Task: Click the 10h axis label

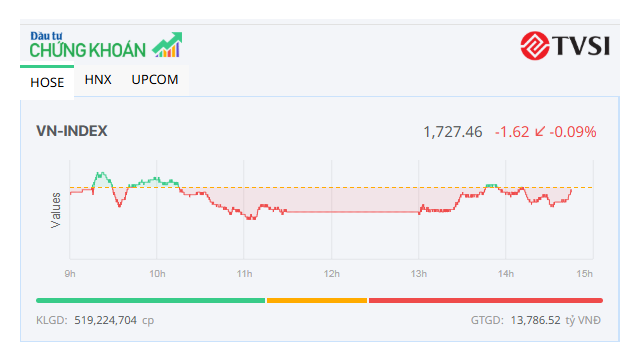Action: [x=157, y=274]
